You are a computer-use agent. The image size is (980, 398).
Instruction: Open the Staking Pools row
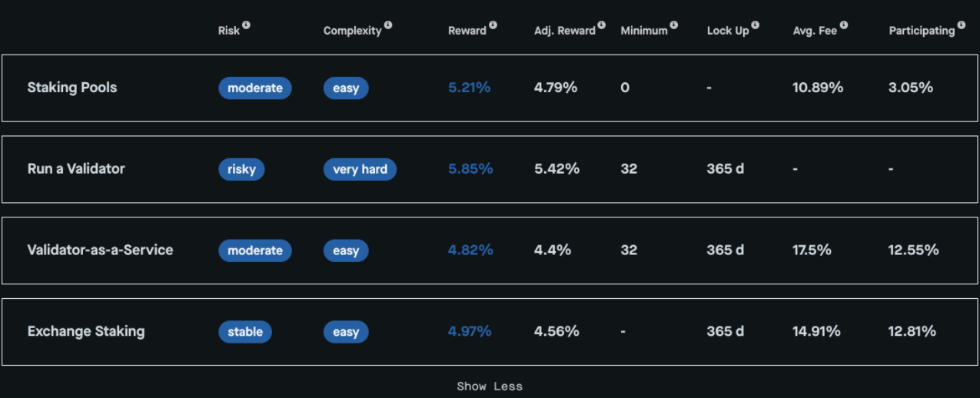(72, 88)
